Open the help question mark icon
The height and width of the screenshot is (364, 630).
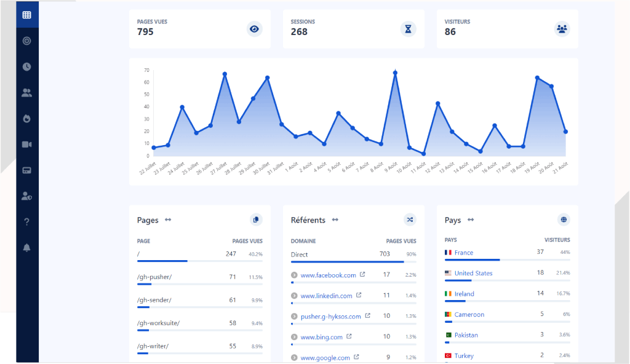tap(27, 222)
